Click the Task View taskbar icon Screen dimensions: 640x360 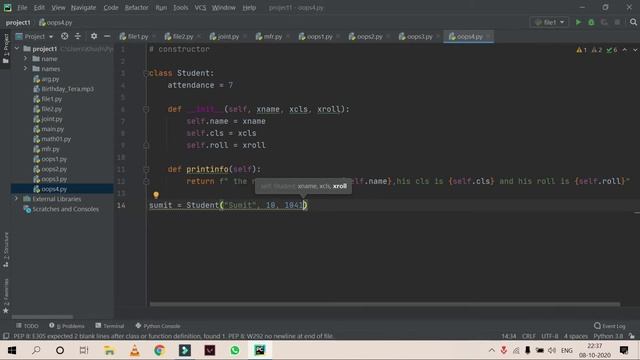click(84, 350)
